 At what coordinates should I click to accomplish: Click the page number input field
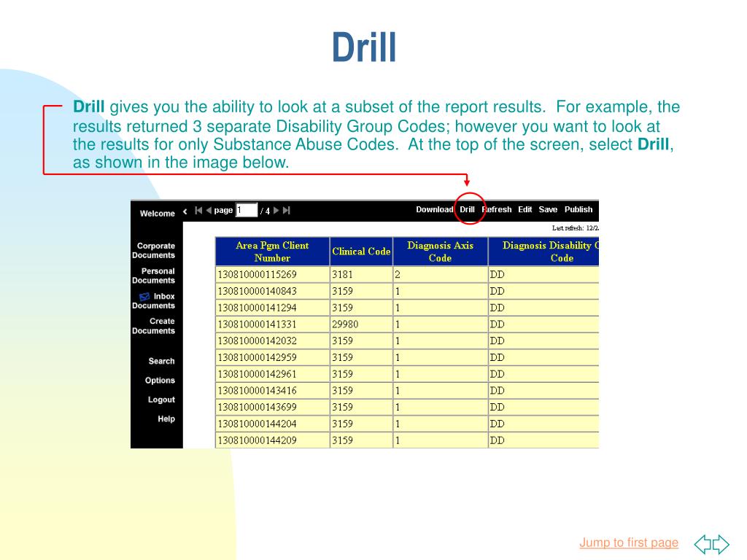pos(247,210)
